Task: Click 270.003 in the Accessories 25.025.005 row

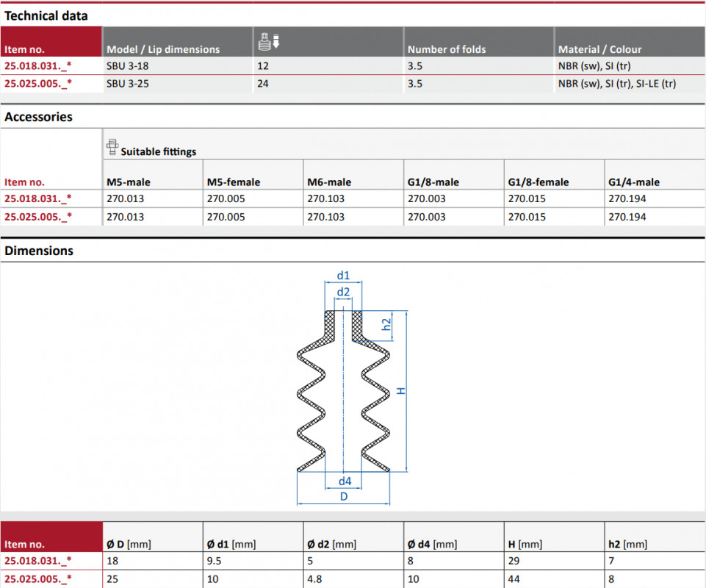Action: pyautogui.click(x=426, y=217)
